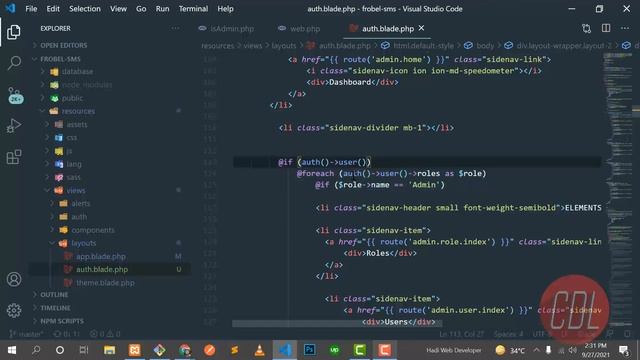Open the Accounts icon in activity bar
Image resolution: width=640 pixels, height=360 pixels.
tap(14, 279)
